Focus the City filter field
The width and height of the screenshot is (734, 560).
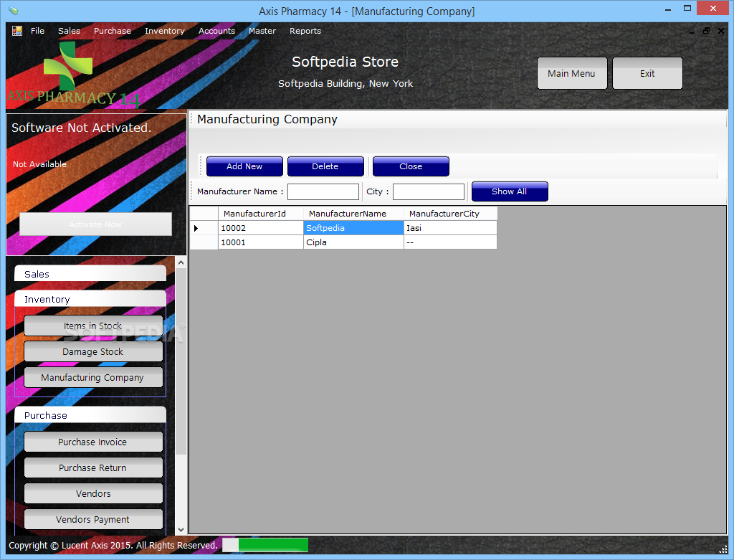[x=429, y=192]
